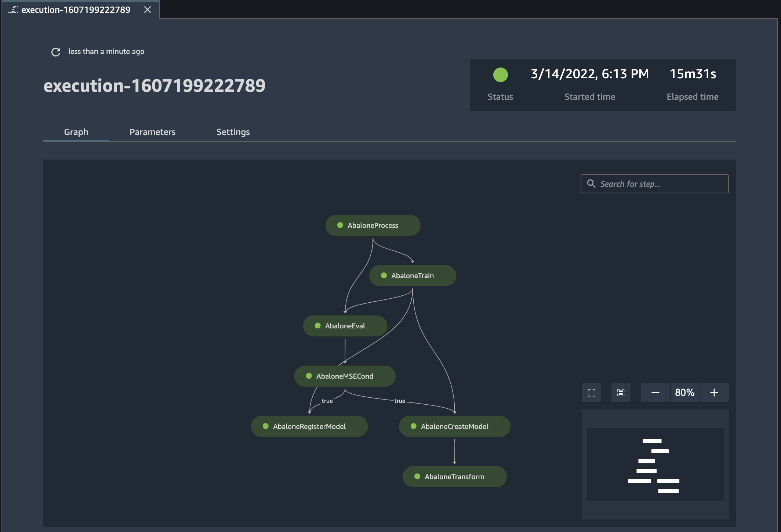781x532 pixels.
Task: Click the AbaloneTrain node status icon
Action: click(x=384, y=275)
